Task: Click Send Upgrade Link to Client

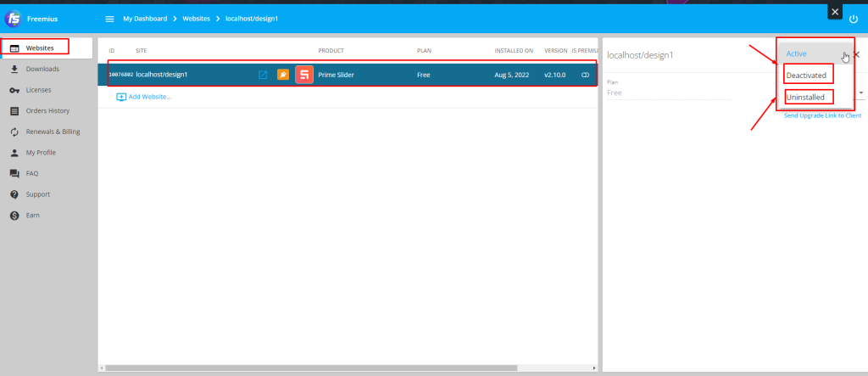Action: (822, 115)
